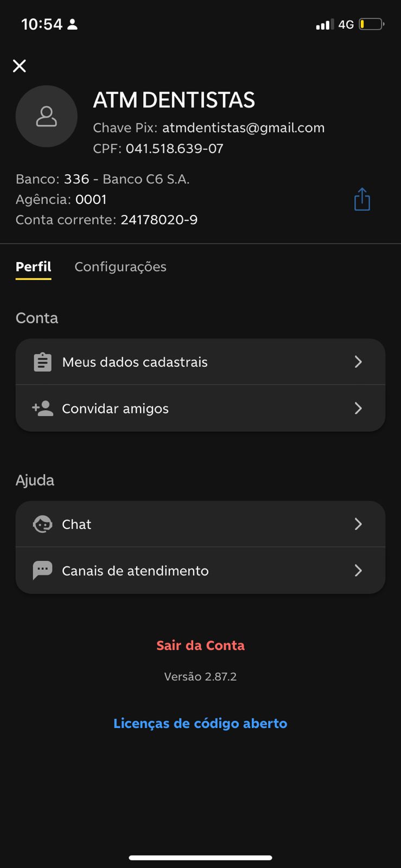This screenshot has width=401, height=868.
Task: Close the profile screen with X
Action: (20, 66)
